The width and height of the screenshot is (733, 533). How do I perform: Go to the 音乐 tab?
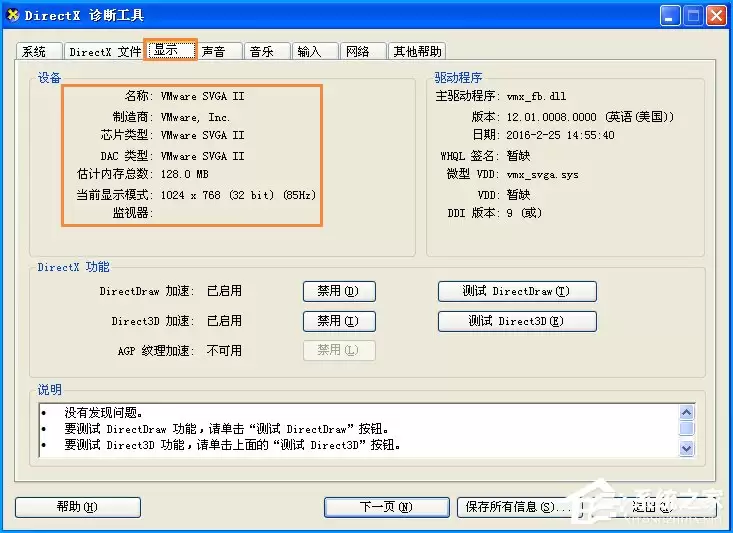tap(267, 51)
